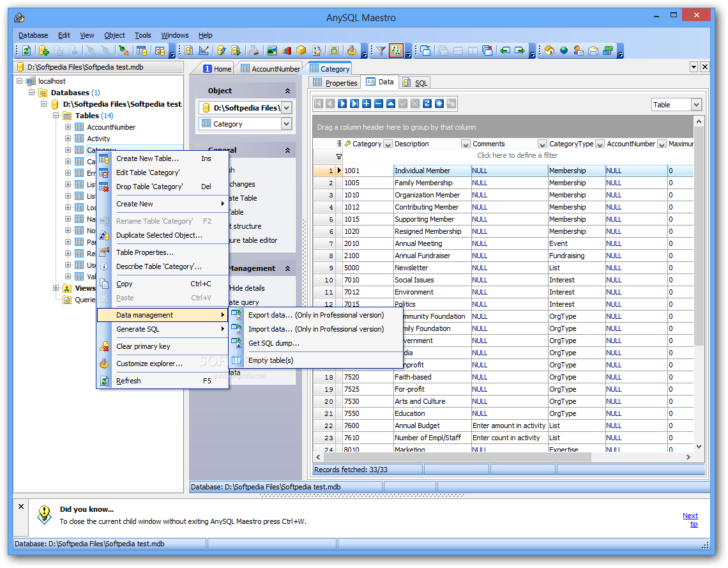Viewport: 728px width, 568px height.
Task: Click the envelope email support icon
Action: [x=593, y=50]
